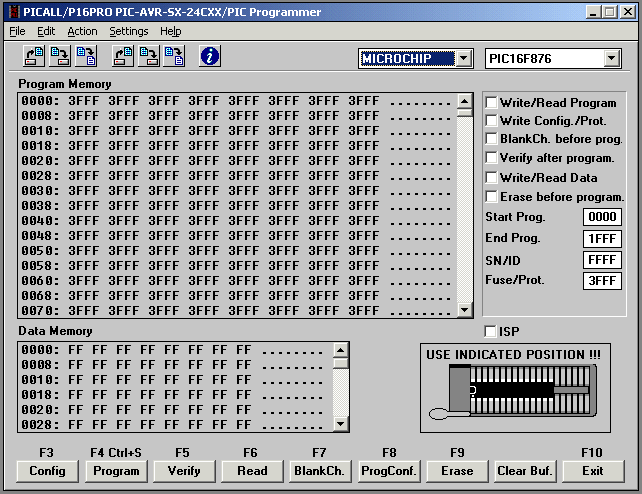Click the Start Prog. field showing 0000
This screenshot has height=494, width=642.
(x=602, y=217)
